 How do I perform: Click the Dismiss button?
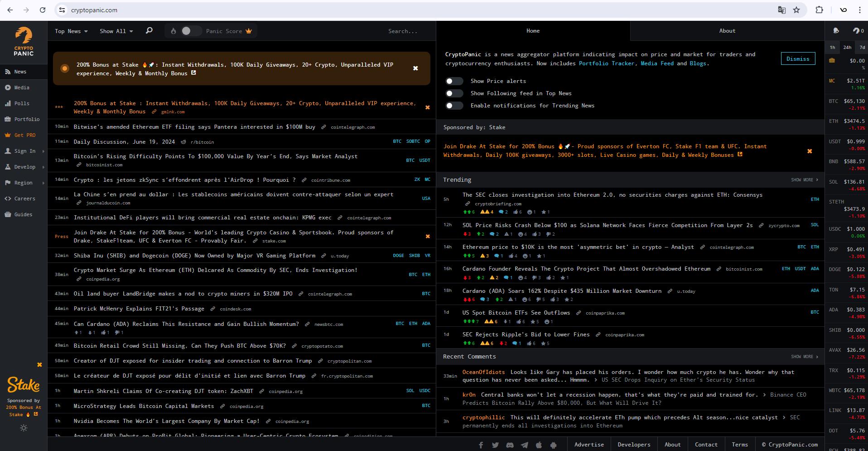[x=798, y=59]
